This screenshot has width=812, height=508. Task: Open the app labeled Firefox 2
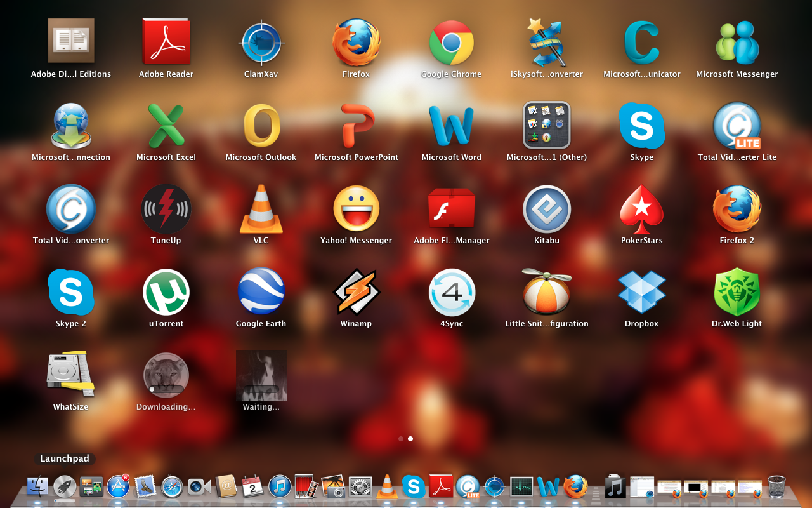pyautogui.click(x=737, y=209)
